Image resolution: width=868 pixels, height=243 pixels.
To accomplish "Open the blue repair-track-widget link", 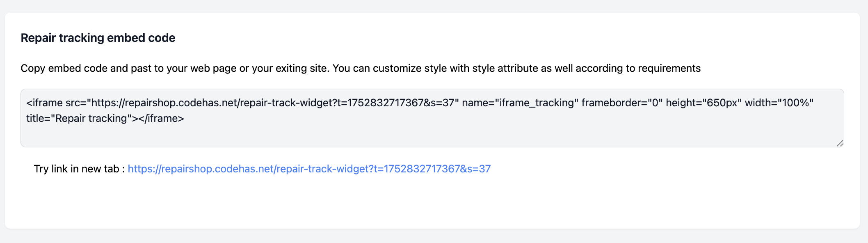I will 309,169.
